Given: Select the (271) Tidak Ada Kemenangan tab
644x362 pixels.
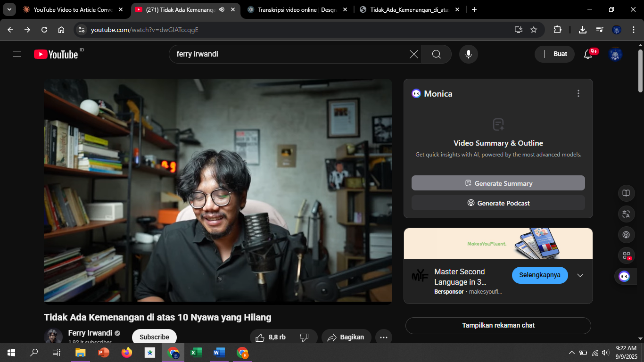Looking at the screenshot, I should (185, 9).
